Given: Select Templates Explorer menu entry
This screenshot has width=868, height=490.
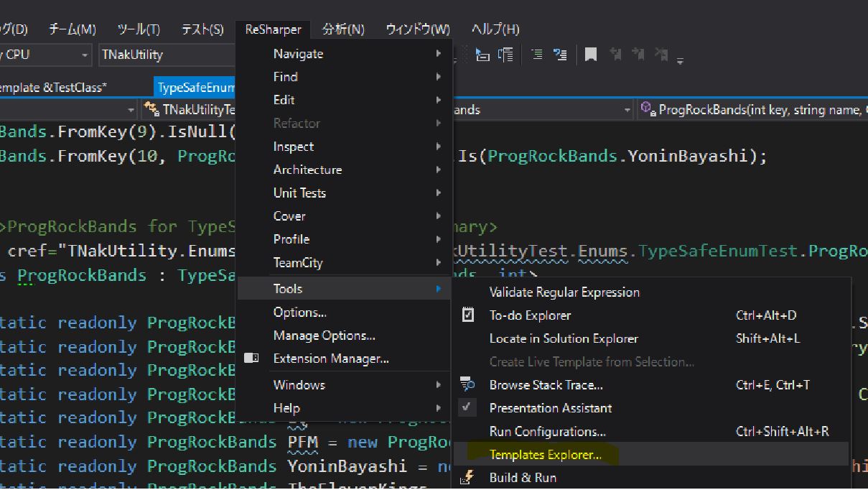Looking at the screenshot, I should 545,454.
